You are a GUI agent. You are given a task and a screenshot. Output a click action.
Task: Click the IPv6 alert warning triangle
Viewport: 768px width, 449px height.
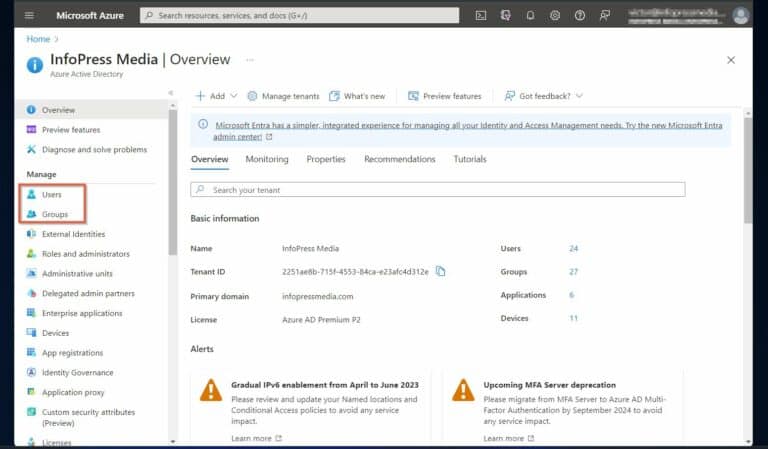pos(211,390)
